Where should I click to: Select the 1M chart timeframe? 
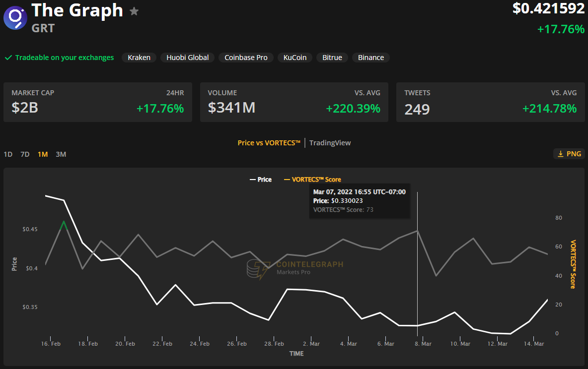43,154
